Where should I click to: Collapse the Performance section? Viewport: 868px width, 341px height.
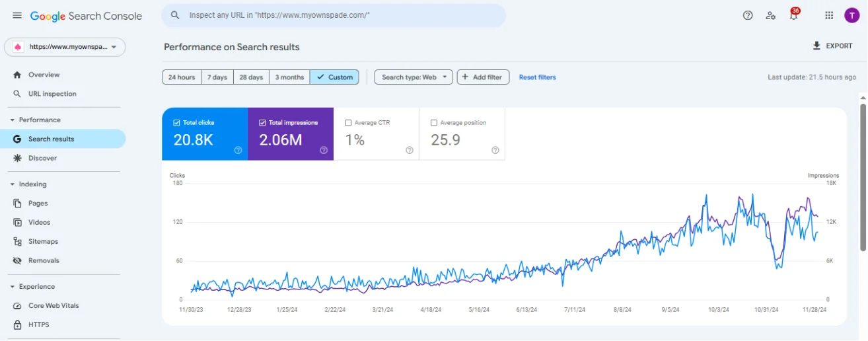click(x=13, y=120)
